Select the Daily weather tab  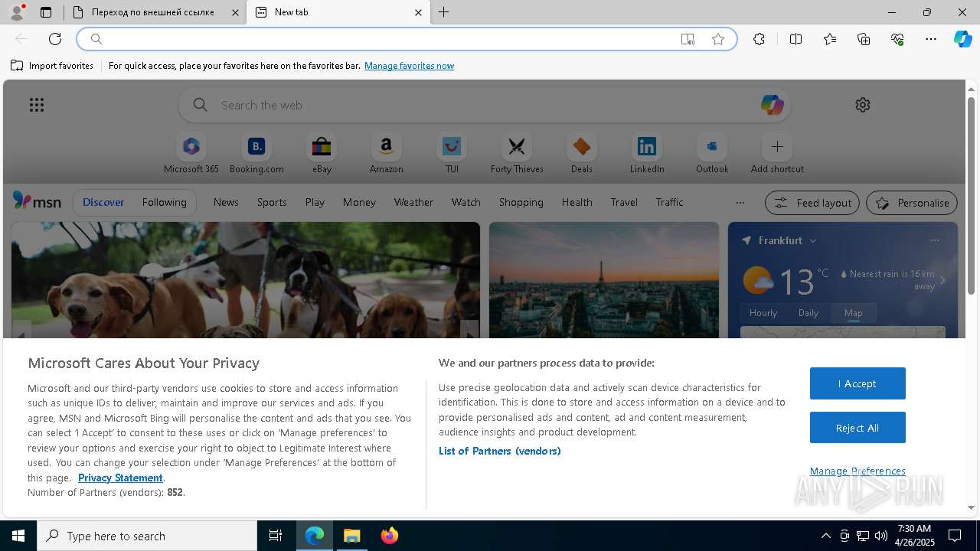point(808,312)
